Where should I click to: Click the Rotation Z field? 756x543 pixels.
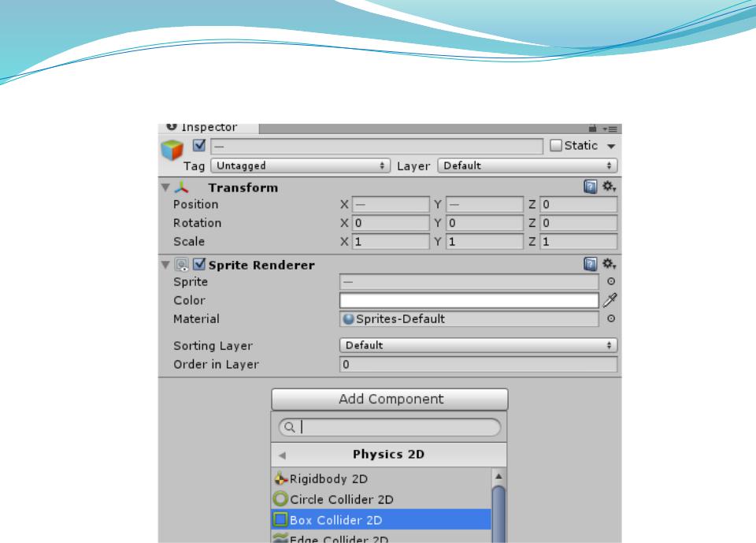tap(579, 223)
